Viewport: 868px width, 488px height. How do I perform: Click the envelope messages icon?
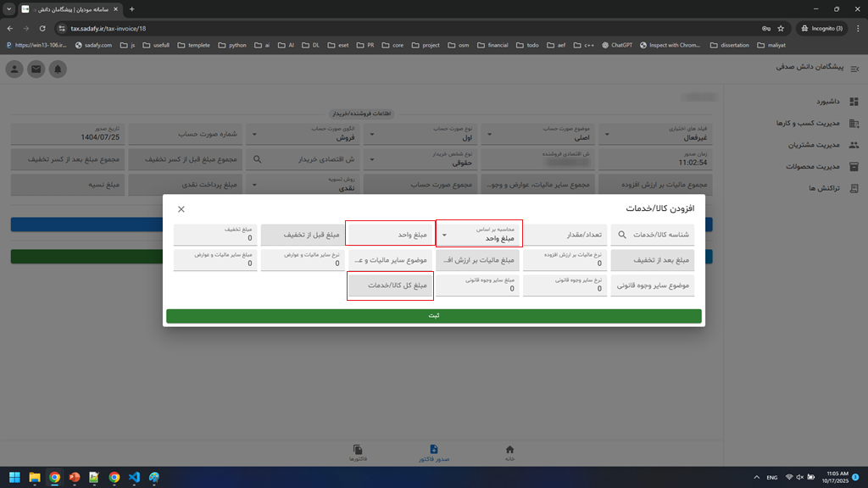coord(36,69)
